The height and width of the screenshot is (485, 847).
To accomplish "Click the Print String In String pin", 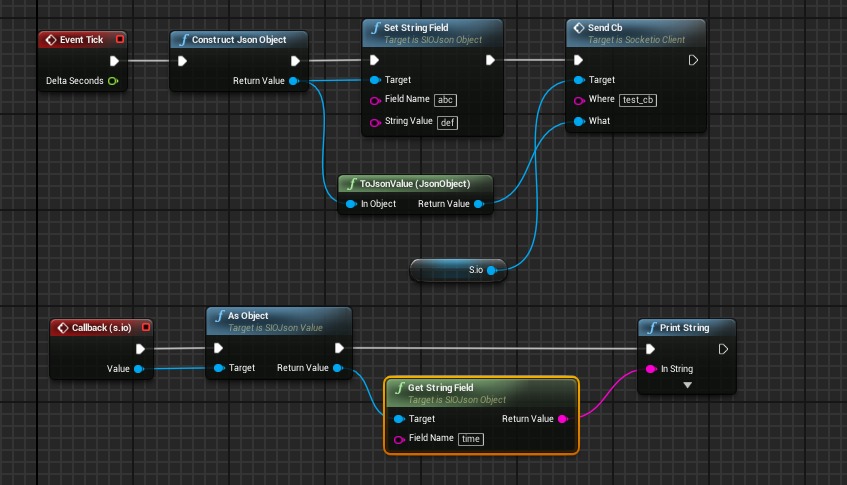I will pos(651,369).
